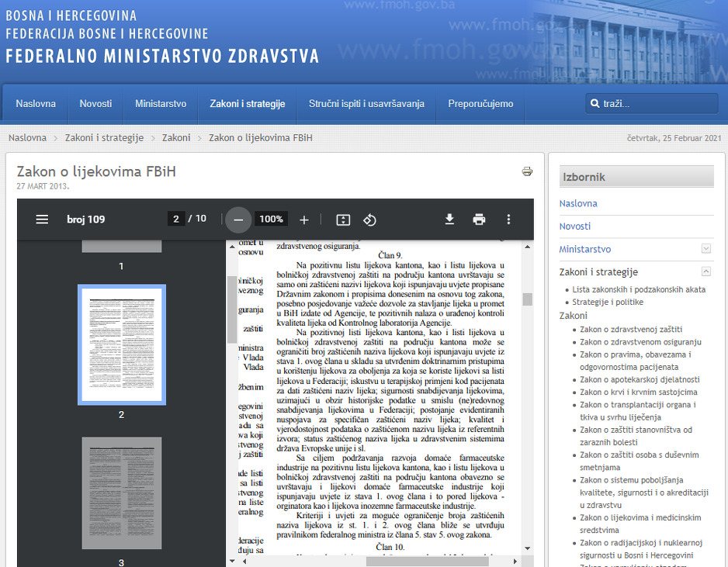The width and height of the screenshot is (728, 567).
Task: Rotate the PDF document counterclockwise
Action: [369, 220]
